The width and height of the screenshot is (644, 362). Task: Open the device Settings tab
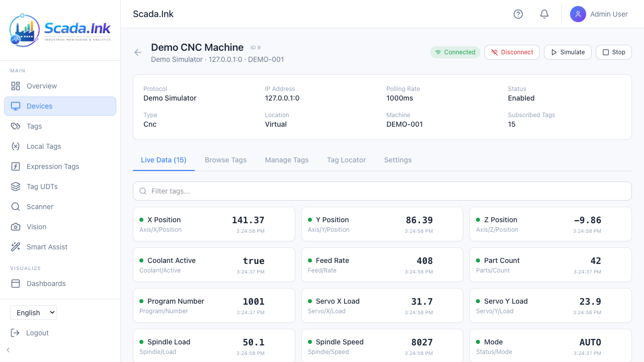click(x=398, y=160)
